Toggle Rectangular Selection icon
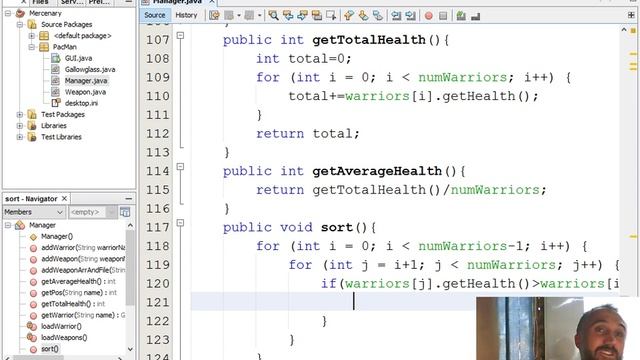The image size is (640, 360). pos(331,16)
